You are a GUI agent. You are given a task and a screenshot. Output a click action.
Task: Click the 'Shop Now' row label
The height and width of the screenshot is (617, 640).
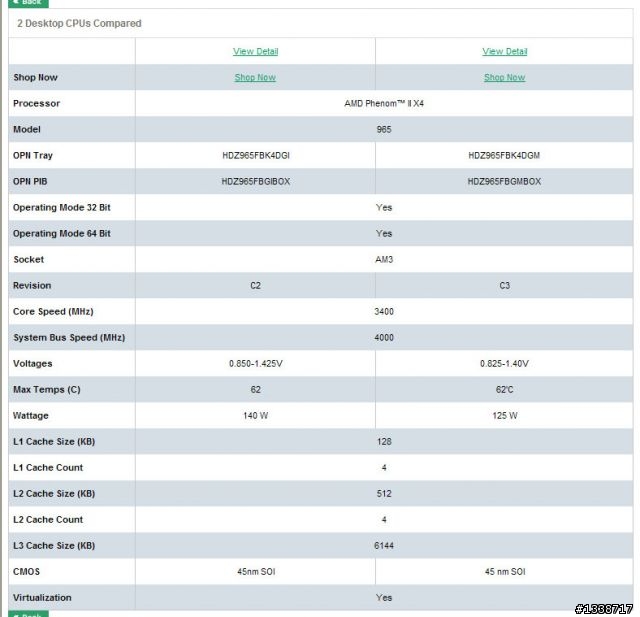[36, 78]
